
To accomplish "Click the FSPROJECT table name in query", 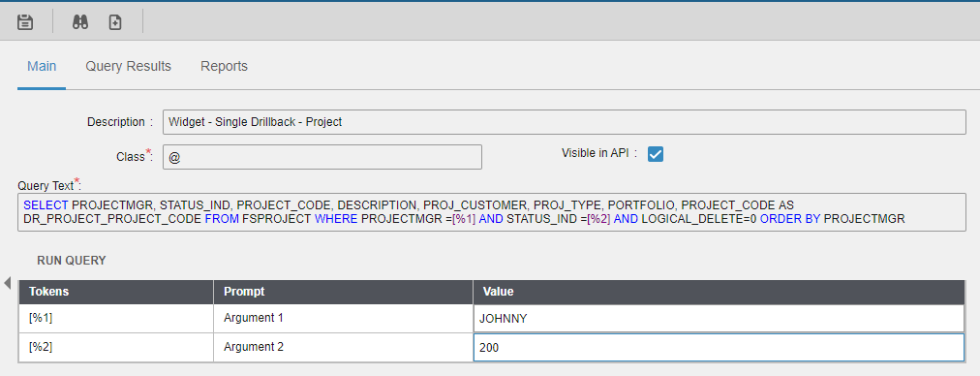I will pyautogui.click(x=276, y=219).
